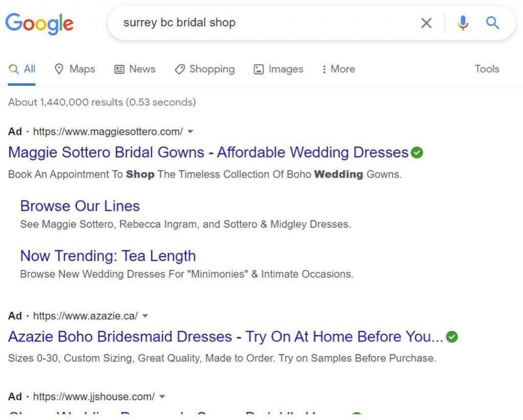Expand dropdown arrow next to azazie.ca URL

[145, 316]
